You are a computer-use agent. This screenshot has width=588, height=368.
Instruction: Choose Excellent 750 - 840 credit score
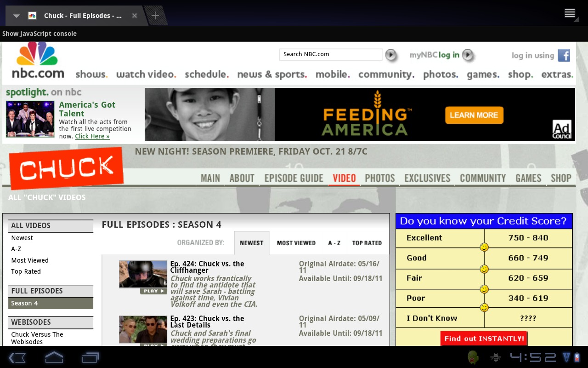point(484,238)
